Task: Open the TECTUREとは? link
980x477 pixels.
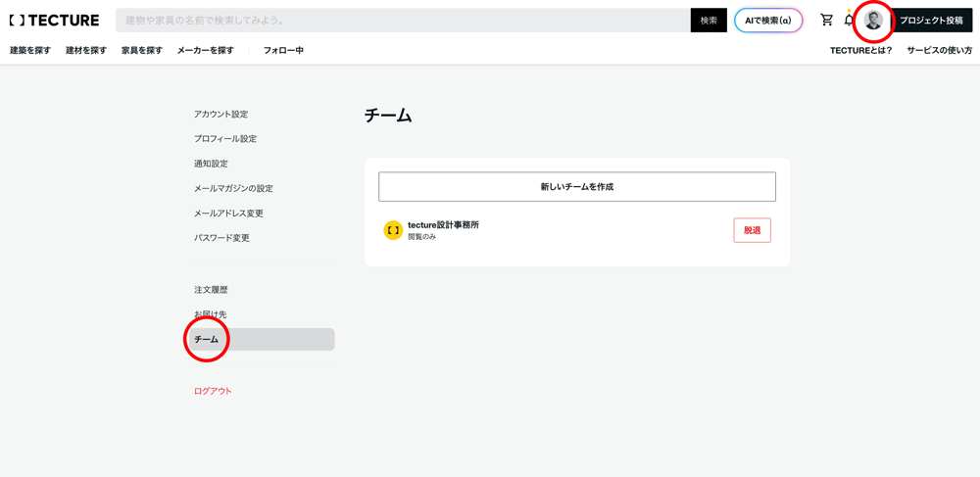Action: pos(860,50)
